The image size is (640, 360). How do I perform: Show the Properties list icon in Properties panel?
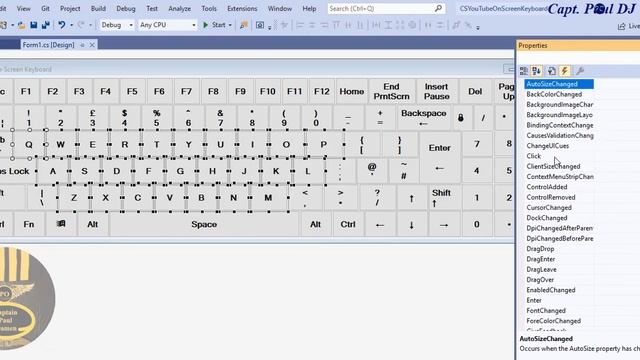(x=551, y=71)
